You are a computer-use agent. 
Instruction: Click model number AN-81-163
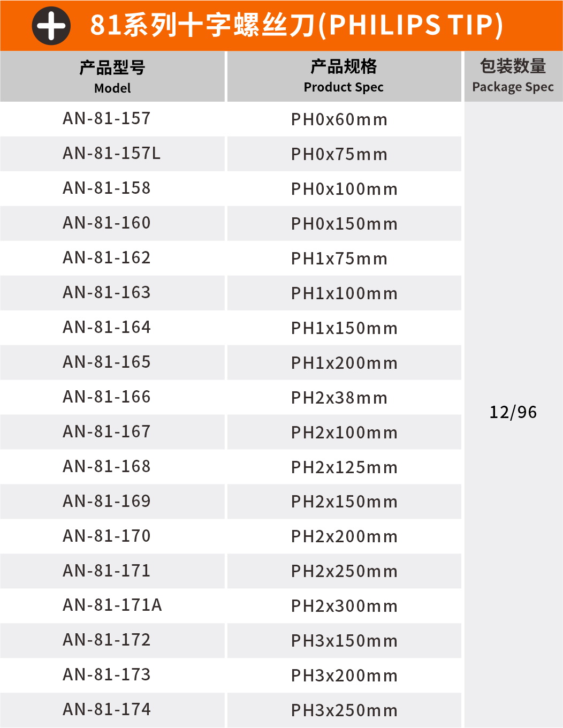(x=106, y=292)
